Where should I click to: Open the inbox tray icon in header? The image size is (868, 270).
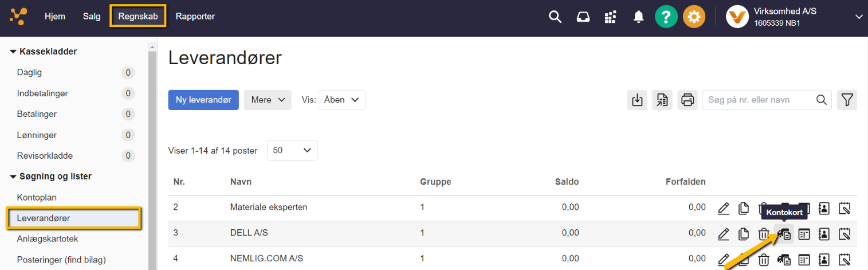click(x=583, y=17)
